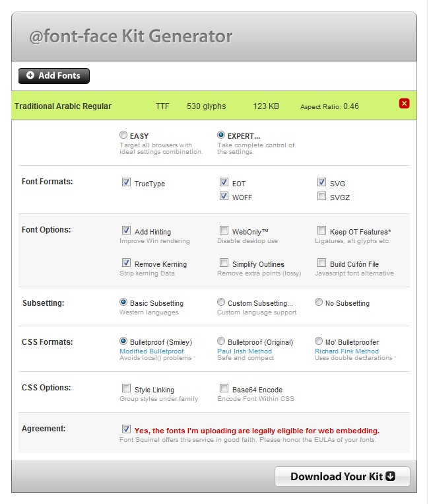This screenshot has width=429, height=504.
Task: Check Build Cufón File option
Action: (321, 264)
